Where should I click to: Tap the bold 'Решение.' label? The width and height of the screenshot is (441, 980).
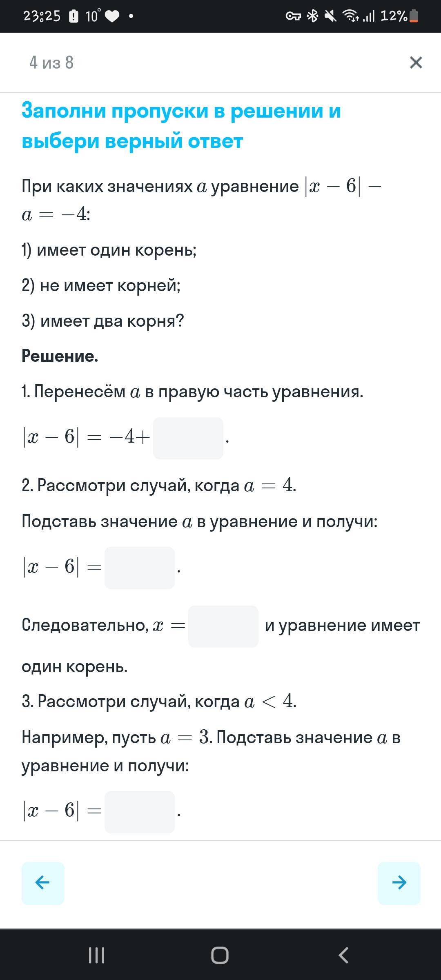click(60, 356)
